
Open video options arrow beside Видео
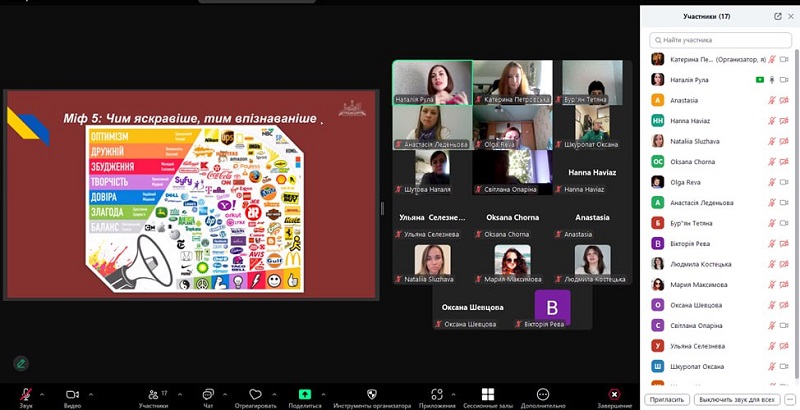click(x=91, y=394)
